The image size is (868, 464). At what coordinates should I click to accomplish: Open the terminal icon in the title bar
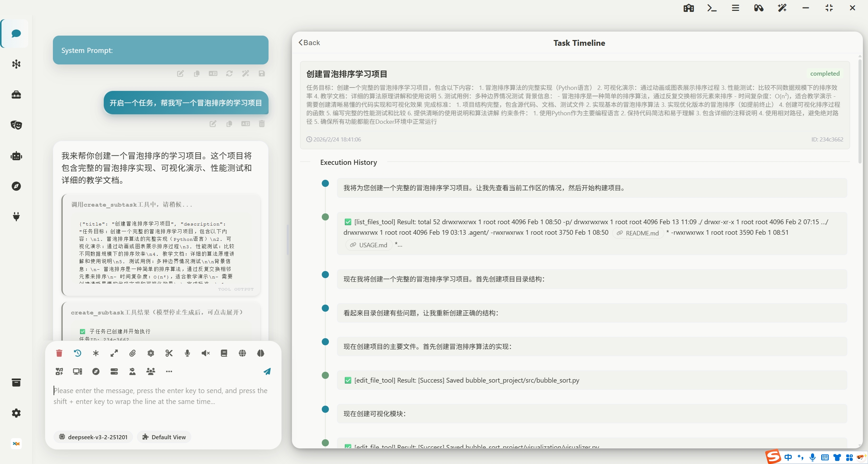712,8
